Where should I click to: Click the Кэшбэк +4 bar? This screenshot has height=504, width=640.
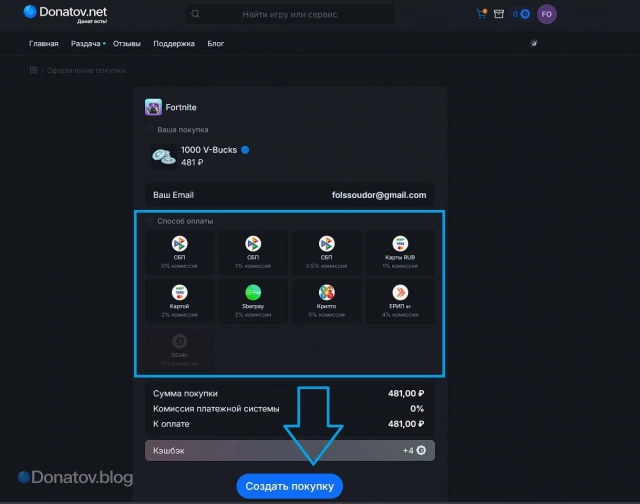290,451
